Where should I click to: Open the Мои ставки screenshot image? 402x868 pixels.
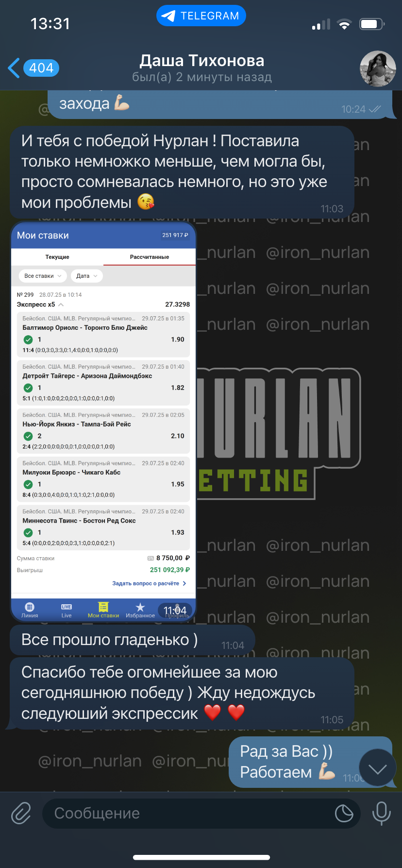pos(103,422)
